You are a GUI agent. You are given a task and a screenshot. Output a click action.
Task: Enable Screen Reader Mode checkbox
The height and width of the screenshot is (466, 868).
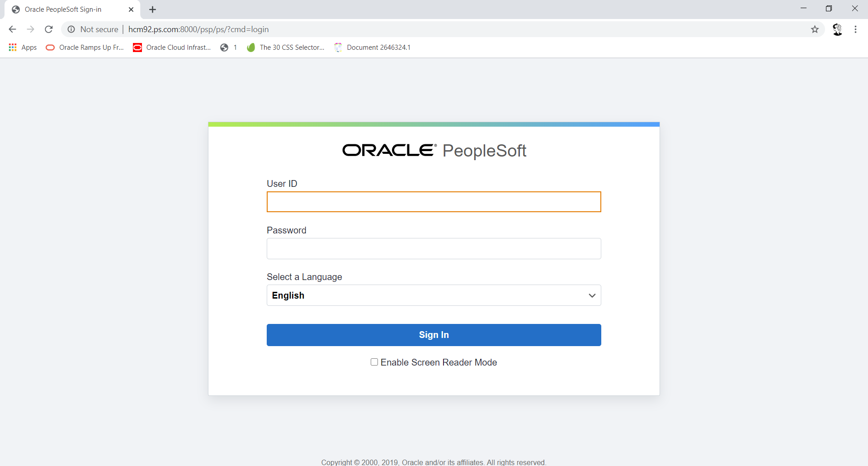click(x=374, y=362)
